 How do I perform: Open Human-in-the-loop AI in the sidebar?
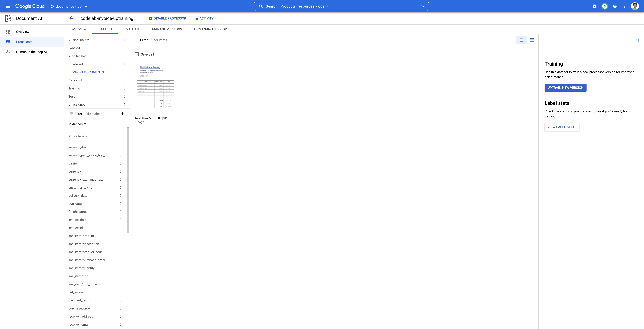tap(31, 52)
